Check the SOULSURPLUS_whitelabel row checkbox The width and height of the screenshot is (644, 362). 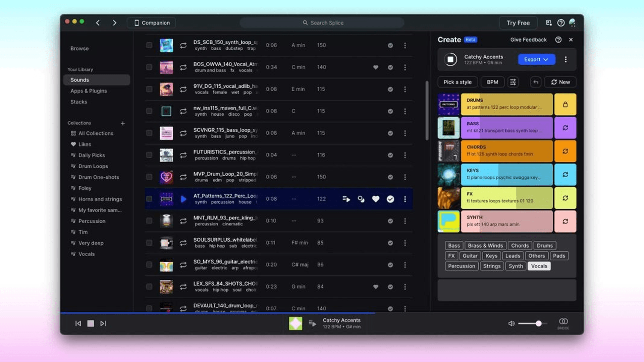149,243
